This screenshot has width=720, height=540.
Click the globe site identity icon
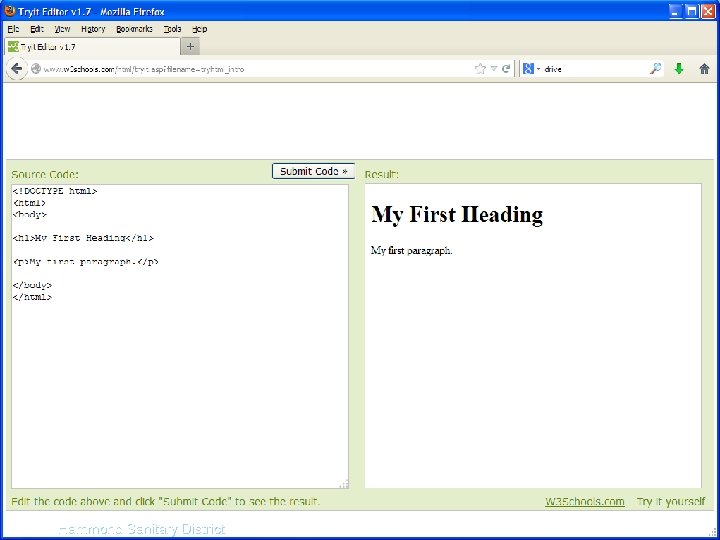[36, 69]
